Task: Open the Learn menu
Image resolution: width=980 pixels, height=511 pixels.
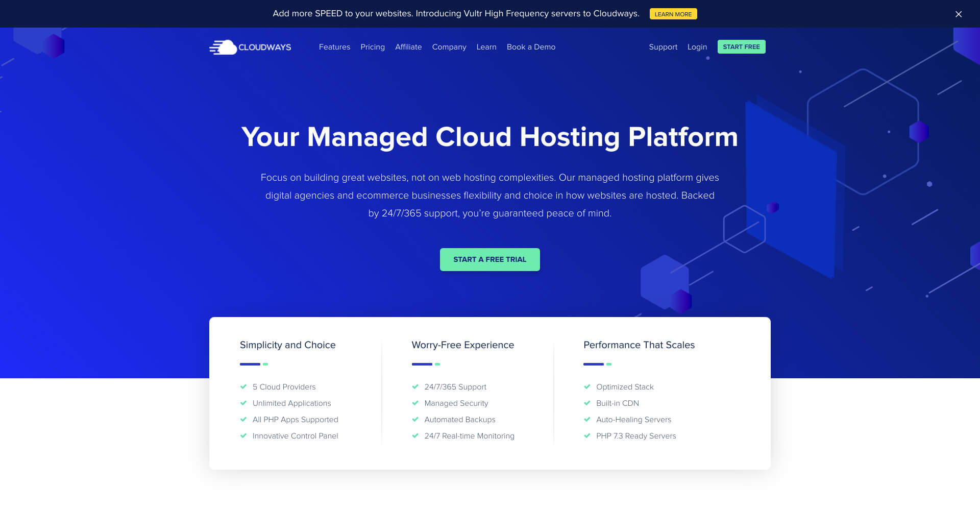Action: pos(486,47)
